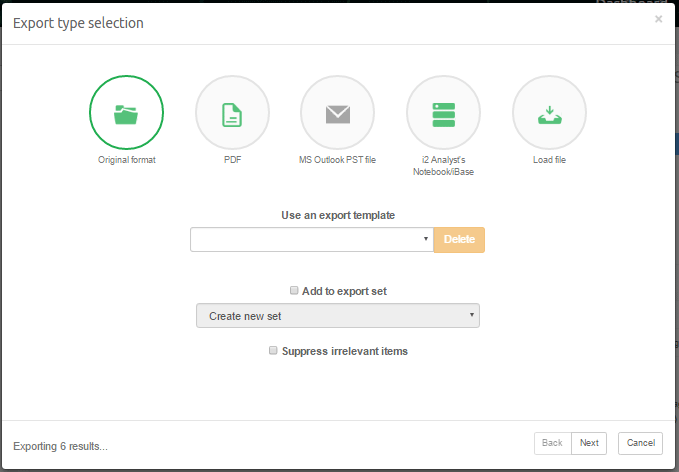
Task: Click the "Suppress irrelevant items" label text
Action: (x=344, y=351)
